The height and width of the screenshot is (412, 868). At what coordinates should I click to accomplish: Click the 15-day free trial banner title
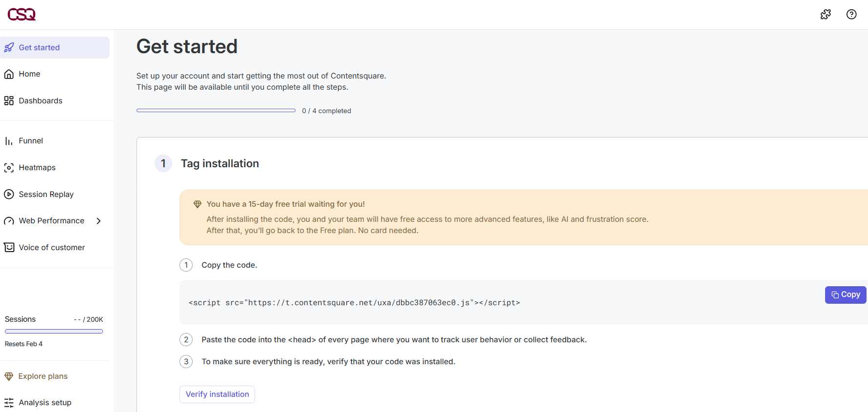click(x=286, y=204)
